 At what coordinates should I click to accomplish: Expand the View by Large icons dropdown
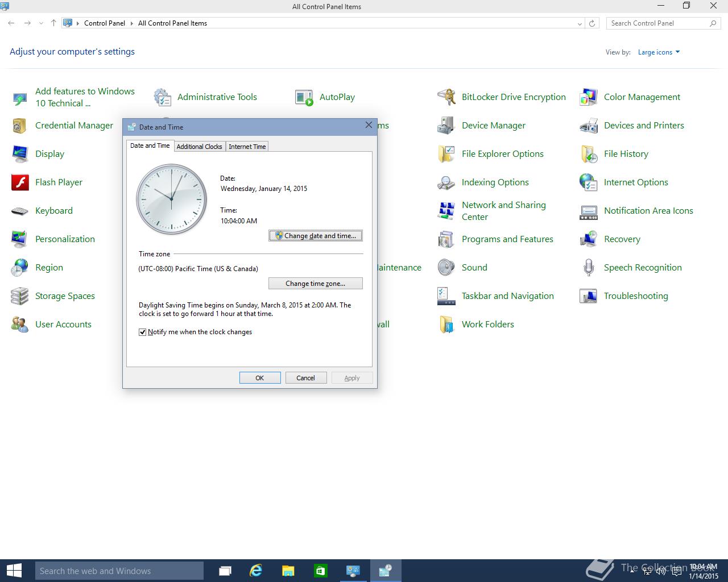[x=659, y=52]
